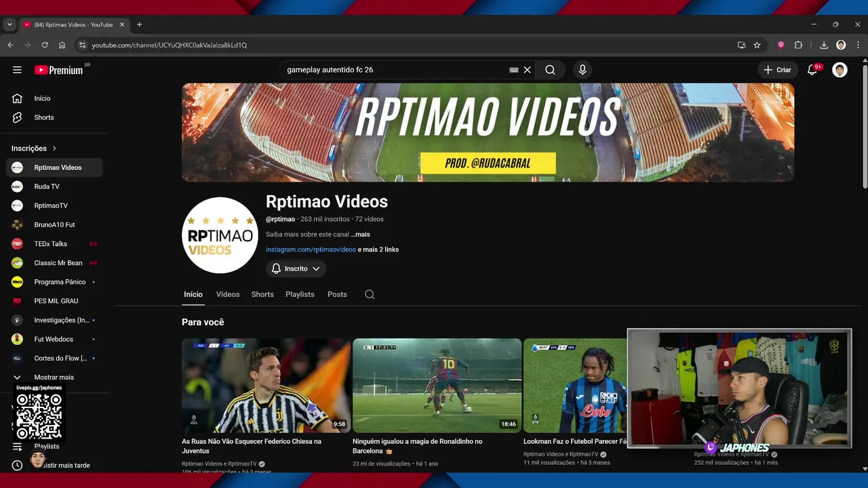Open Chrome three-dot menu
Screen dimensions: 868x488
[x=857, y=45]
